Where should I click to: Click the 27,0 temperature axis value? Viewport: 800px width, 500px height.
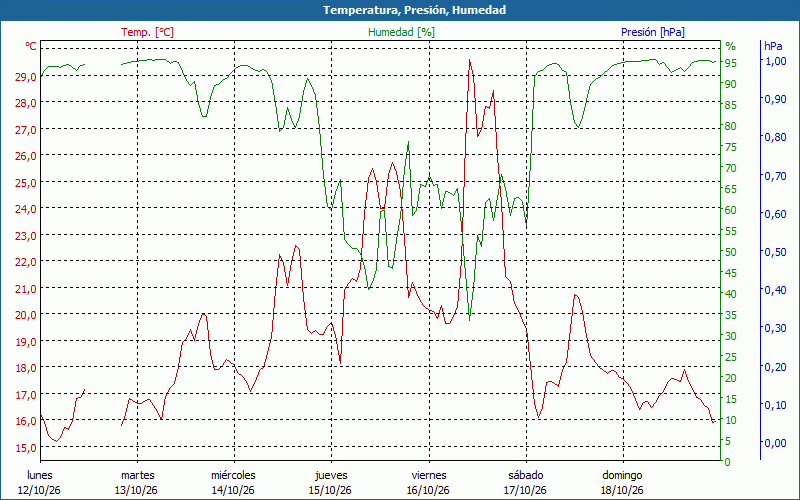[x=26, y=130]
